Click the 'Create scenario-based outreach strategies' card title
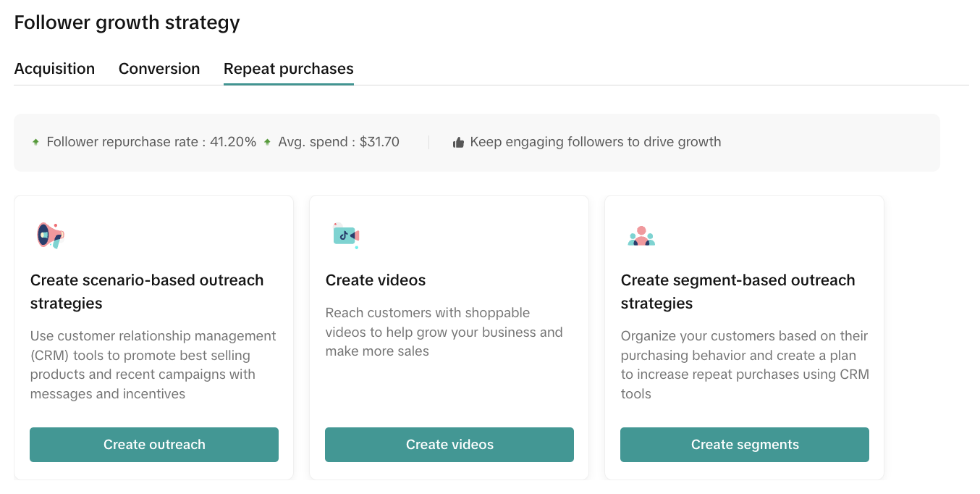The width and height of the screenshot is (980, 494). (147, 291)
